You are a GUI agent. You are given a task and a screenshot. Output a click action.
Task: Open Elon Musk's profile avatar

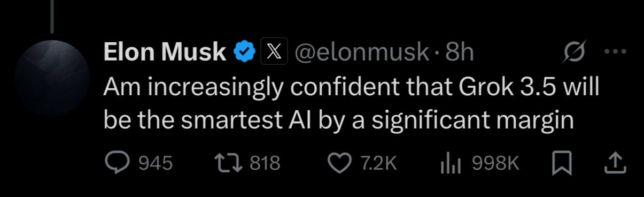(52, 77)
